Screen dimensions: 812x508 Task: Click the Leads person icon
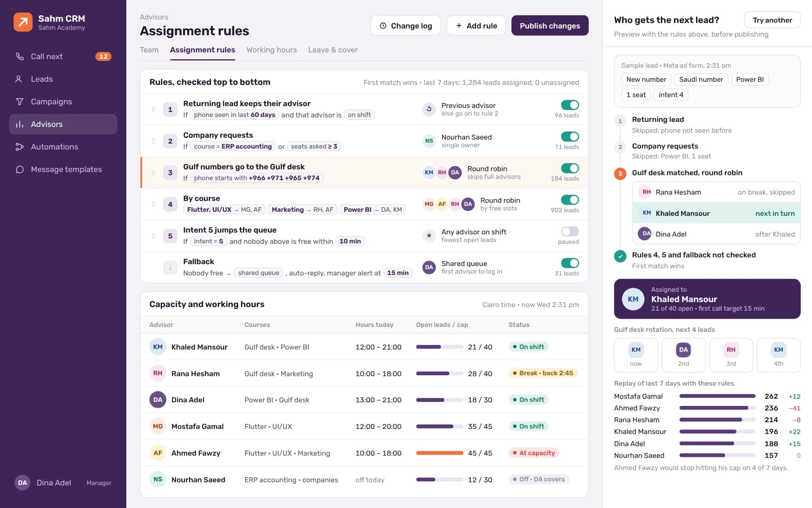click(x=18, y=79)
